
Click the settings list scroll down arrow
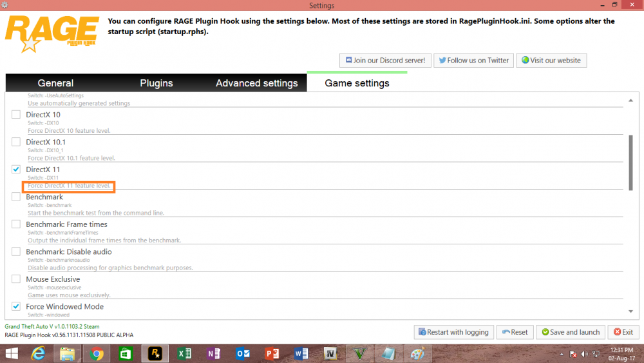point(630,311)
